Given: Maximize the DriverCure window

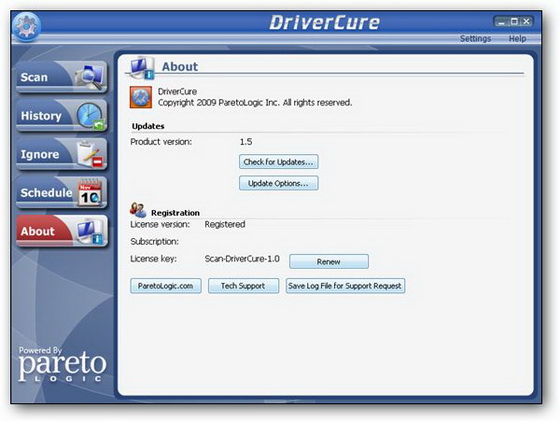Looking at the screenshot, I should [x=514, y=22].
